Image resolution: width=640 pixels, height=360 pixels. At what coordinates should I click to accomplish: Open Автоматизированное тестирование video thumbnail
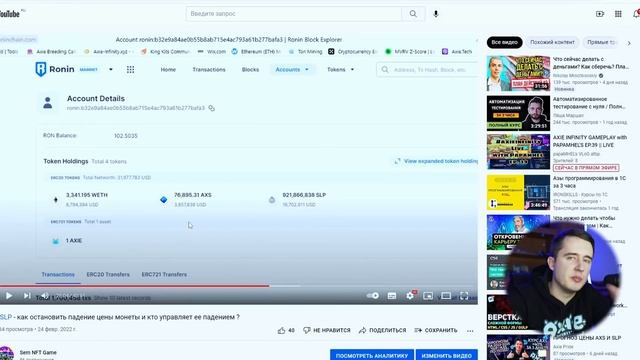pos(518,113)
